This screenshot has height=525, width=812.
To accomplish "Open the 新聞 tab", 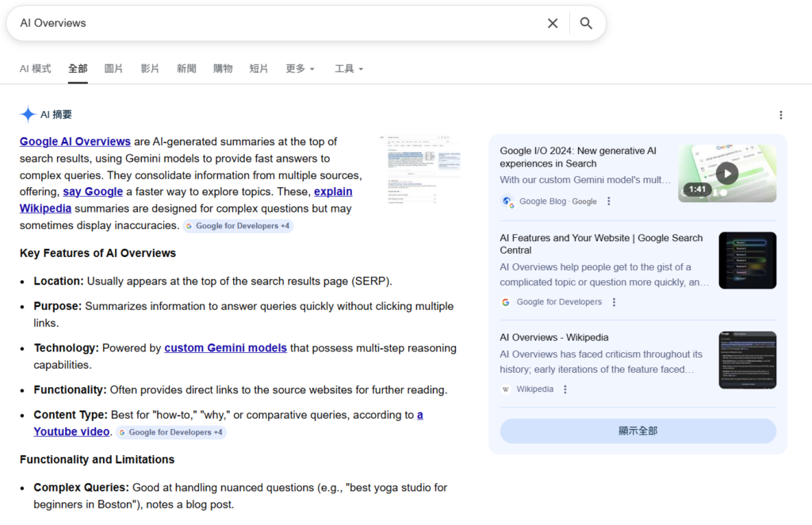I will (186, 69).
